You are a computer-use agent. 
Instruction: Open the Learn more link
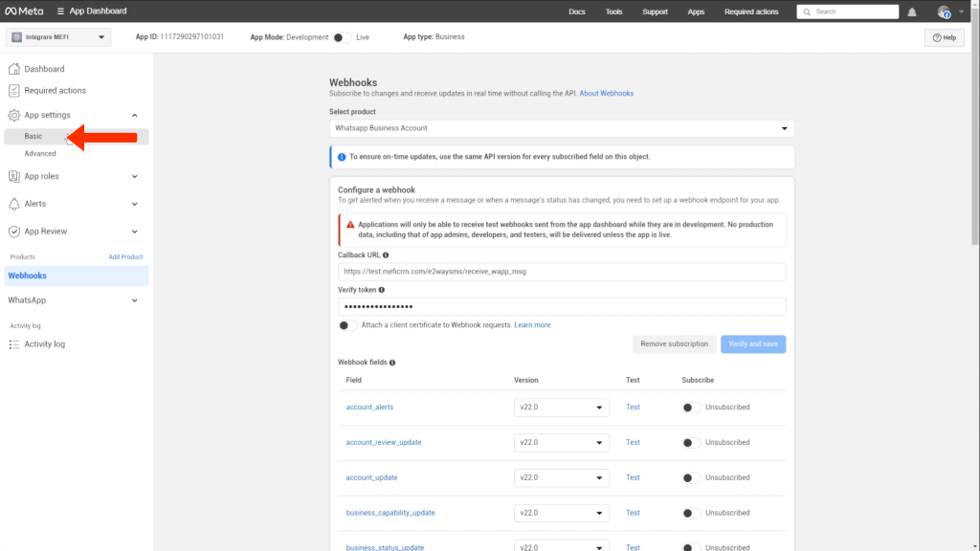[x=532, y=325]
